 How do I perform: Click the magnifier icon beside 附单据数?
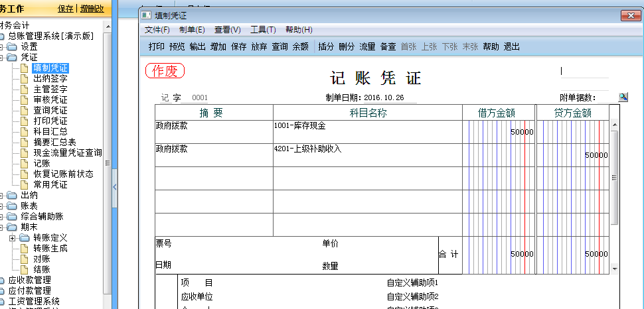point(623,97)
